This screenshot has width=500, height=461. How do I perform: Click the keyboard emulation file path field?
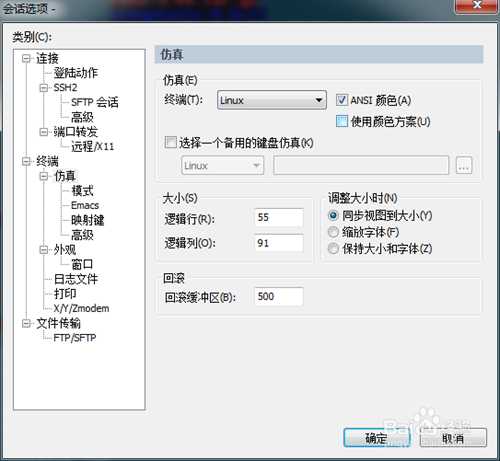pyautogui.click(x=361, y=165)
